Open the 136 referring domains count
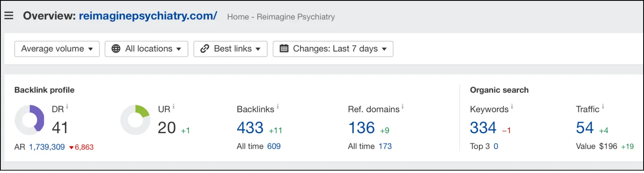 pos(361,128)
